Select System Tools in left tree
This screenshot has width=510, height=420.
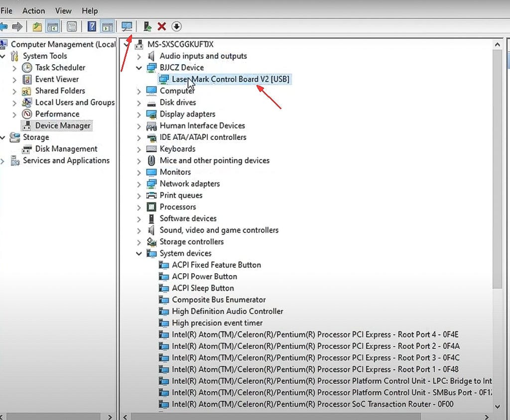(x=45, y=56)
